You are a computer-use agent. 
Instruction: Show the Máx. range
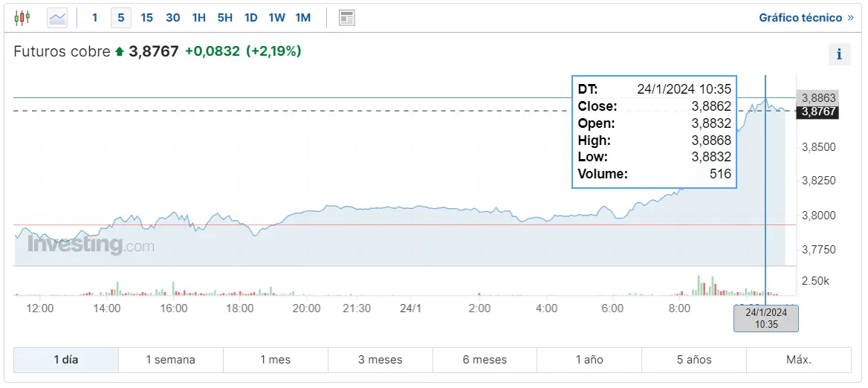coord(799,360)
